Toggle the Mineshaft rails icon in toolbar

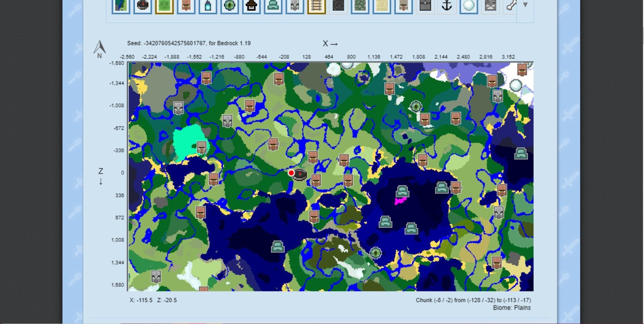(316, 6)
